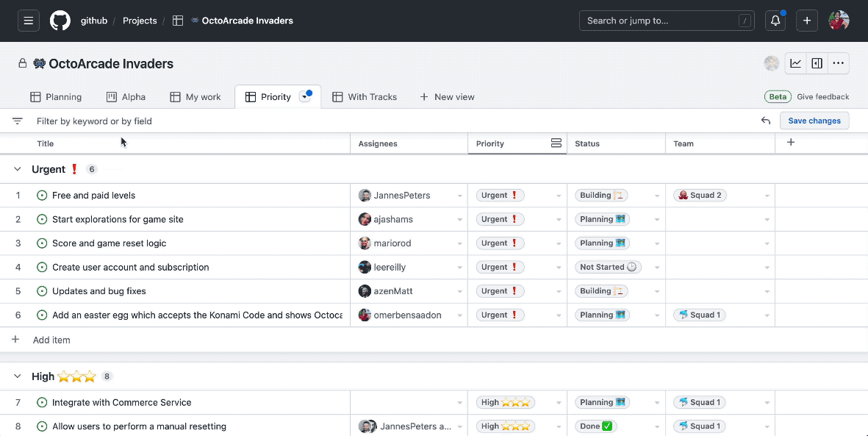Open assignee dropdown for Integrate with Commerce Service
Viewport: 868px width, 436px height.
(459, 404)
